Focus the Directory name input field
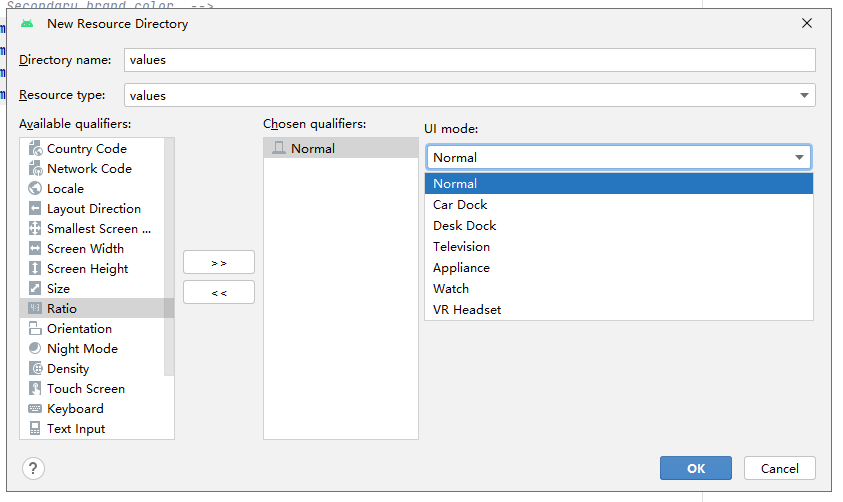This screenshot has width=843, height=502. point(469,60)
